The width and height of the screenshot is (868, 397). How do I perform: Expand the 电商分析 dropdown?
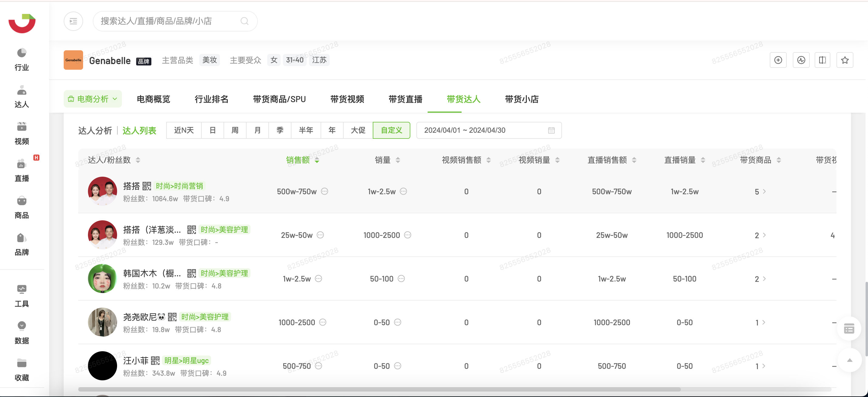pyautogui.click(x=93, y=99)
